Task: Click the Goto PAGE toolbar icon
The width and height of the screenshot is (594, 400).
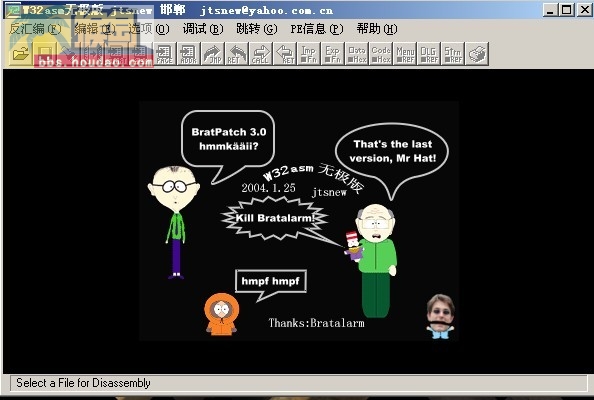Action: coord(164,54)
